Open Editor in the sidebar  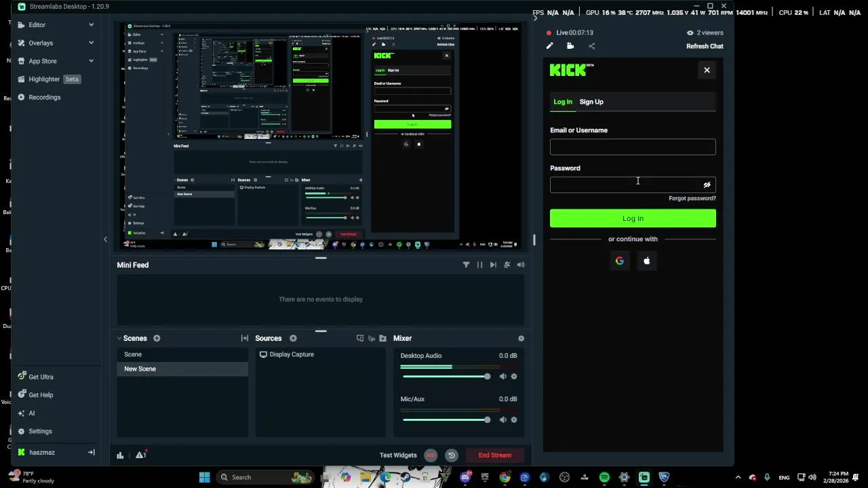click(x=37, y=25)
